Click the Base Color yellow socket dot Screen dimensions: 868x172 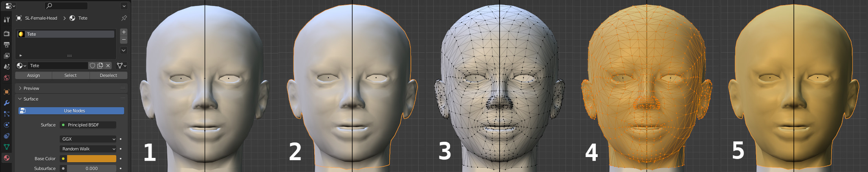point(63,159)
